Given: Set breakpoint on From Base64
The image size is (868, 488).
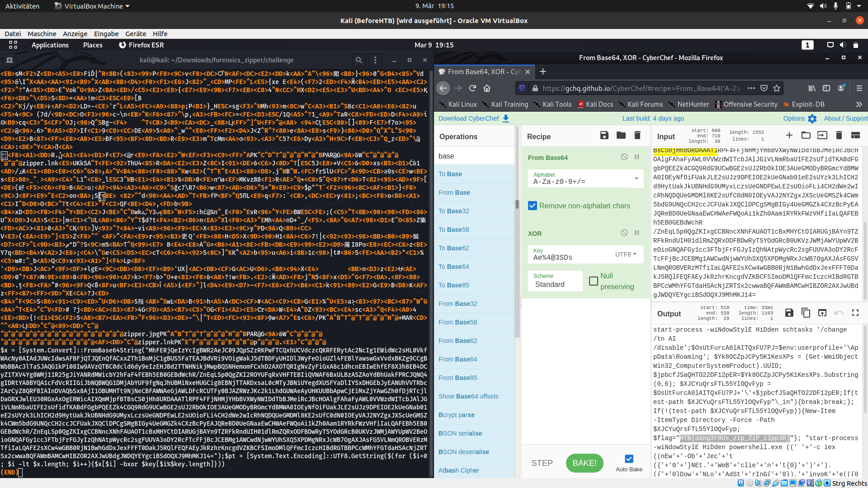Looking at the screenshot, I should point(637,157).
